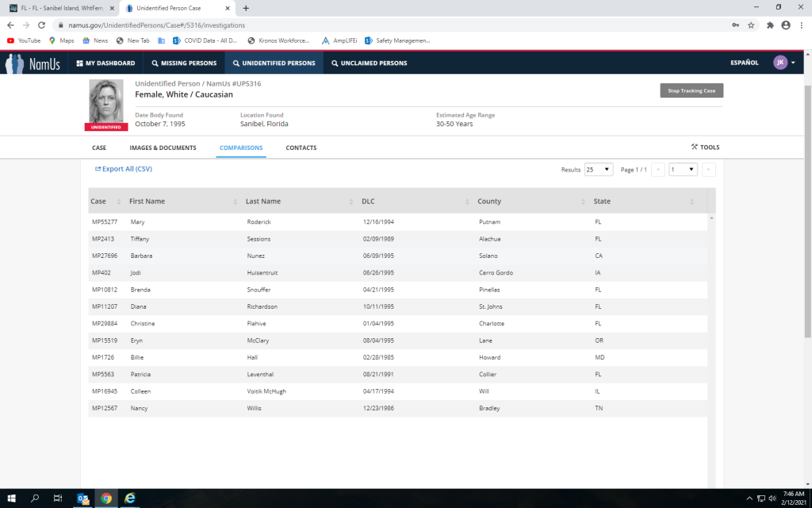Switch language to Español
This screenshot has height=508, width=812.
(744, 63)
